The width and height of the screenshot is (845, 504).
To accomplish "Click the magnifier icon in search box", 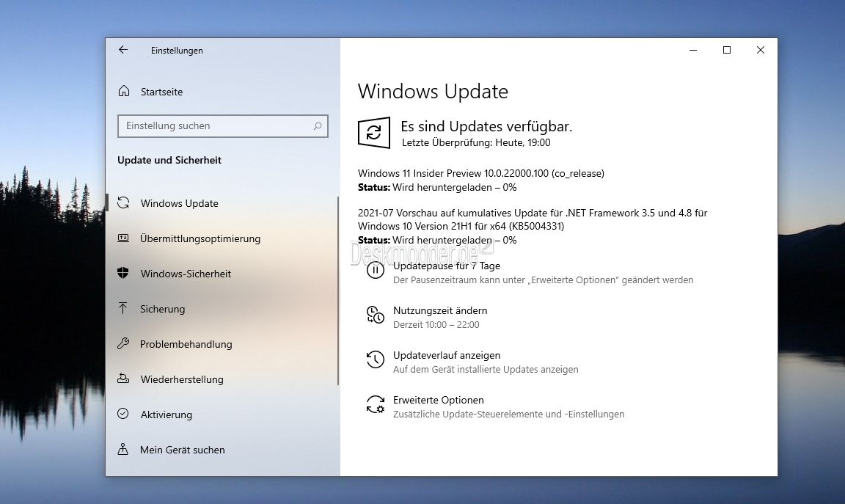I will (x=318, y=126).
